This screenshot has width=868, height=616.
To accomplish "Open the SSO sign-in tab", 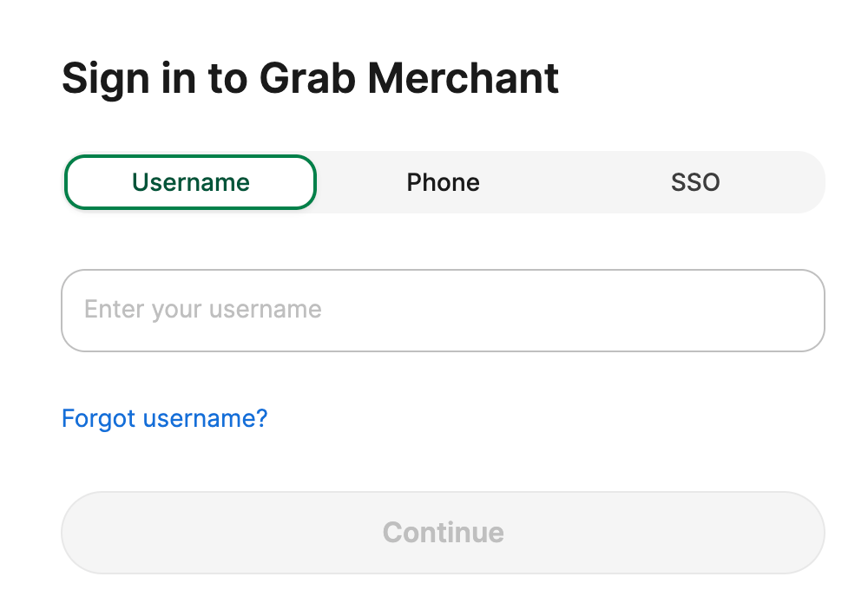I will pyautogui.click(x=695, y=182).
